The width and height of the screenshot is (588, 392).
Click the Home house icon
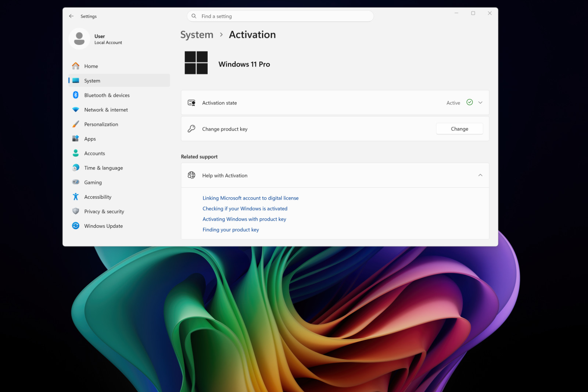point(76,66)
